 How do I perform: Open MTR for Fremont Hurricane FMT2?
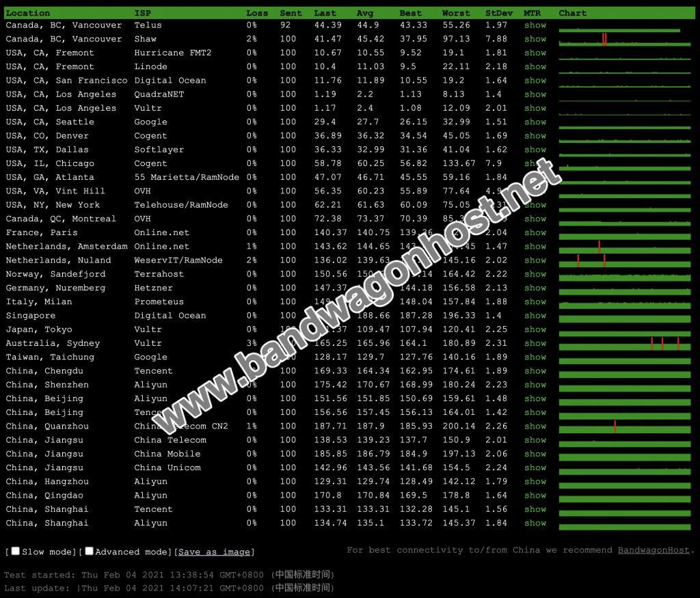[535, 53]
